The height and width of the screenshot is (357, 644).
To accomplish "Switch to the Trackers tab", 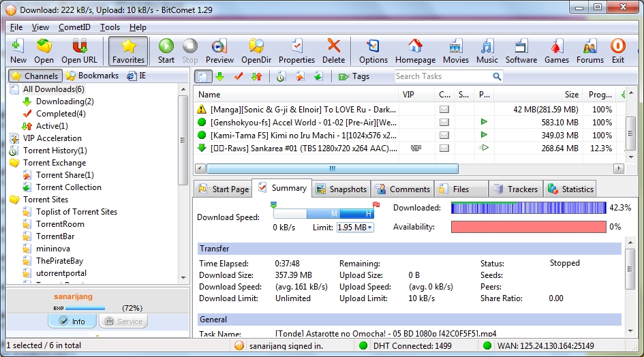I will [x=516, y=189].
